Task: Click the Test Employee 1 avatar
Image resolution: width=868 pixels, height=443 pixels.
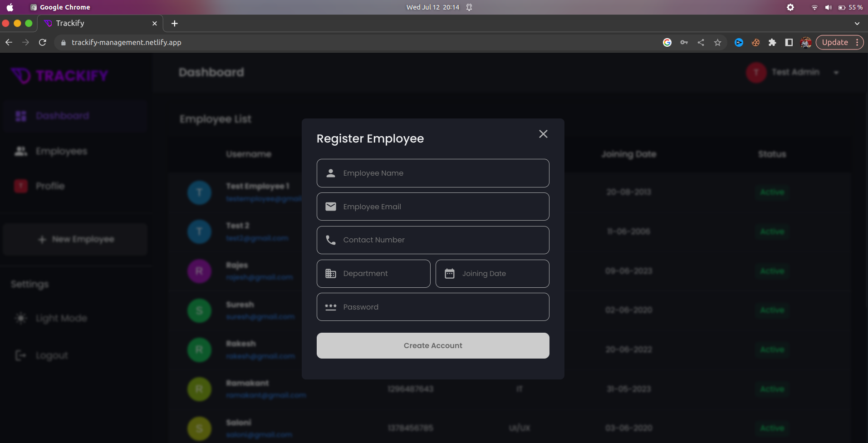Action: (x=199, y=192)
